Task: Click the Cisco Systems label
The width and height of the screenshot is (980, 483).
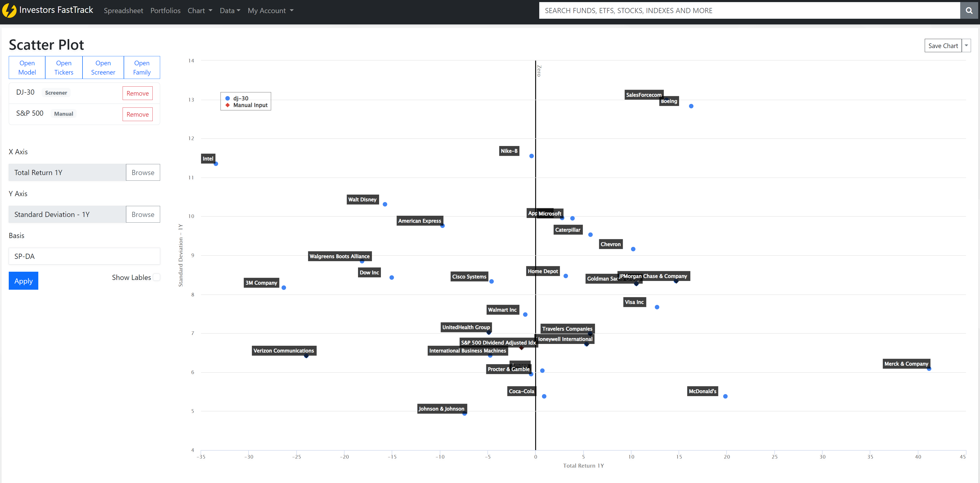Action: [x=469, y=277]
